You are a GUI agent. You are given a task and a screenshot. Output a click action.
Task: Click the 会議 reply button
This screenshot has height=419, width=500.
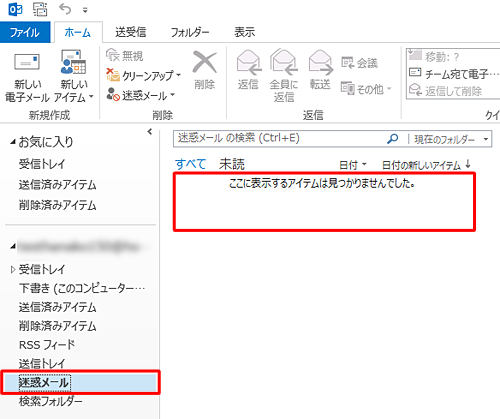click(x=359, y=63)
